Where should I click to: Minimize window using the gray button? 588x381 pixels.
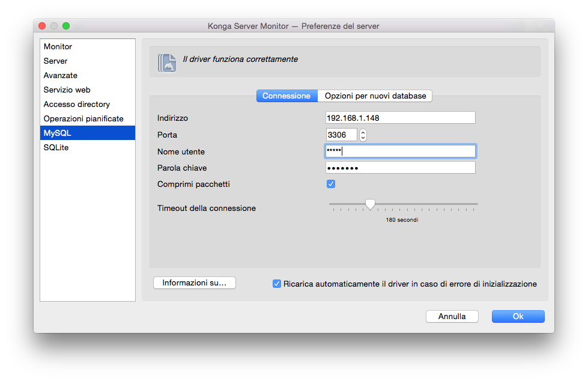click(54, 26)
